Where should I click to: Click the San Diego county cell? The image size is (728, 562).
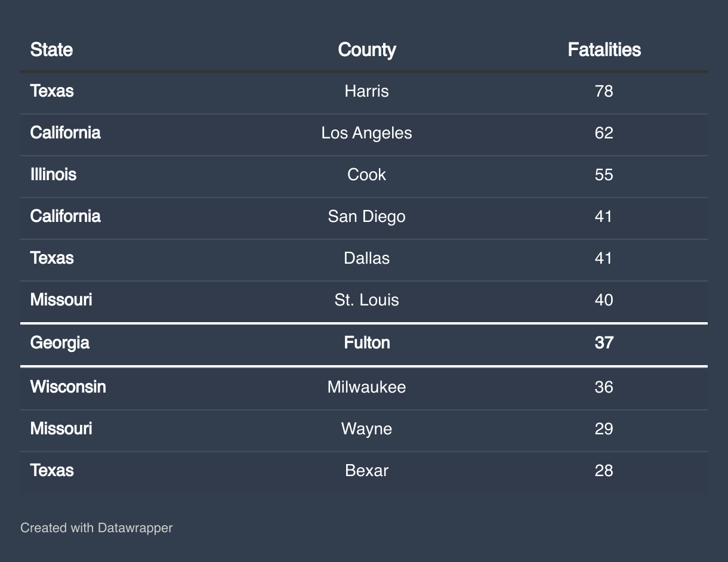(366, 217)
